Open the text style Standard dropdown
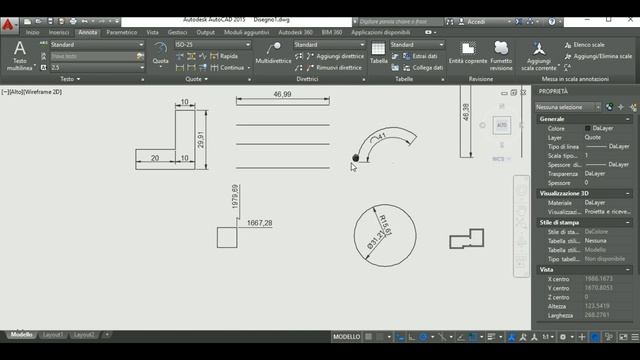 point(97,44)
